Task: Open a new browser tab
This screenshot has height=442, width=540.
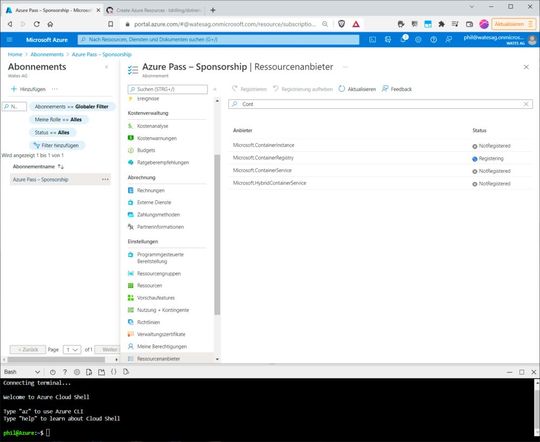Action: pos(213,10)
